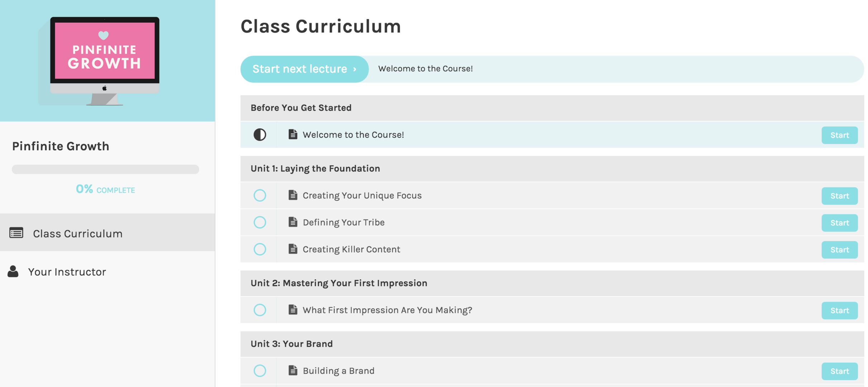Screen dimensions: 868x387
Task: Expand the Before You Get Started section
Action: [301, 108]
